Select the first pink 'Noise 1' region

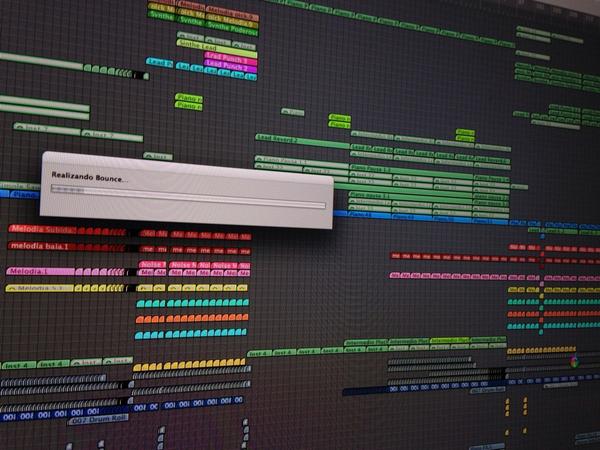pos(152,264)
